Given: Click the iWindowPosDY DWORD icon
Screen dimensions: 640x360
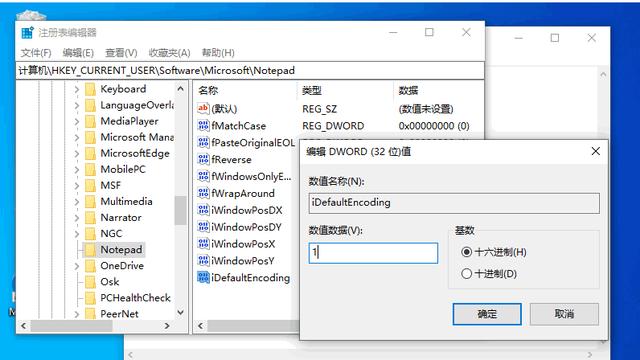Looking at the screenshot, I should [203, 227].
